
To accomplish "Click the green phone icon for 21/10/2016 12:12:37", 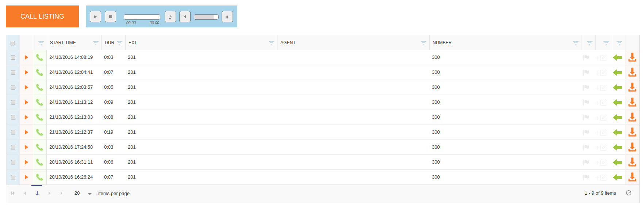I will pyautogui.click(x=39, y=132).
